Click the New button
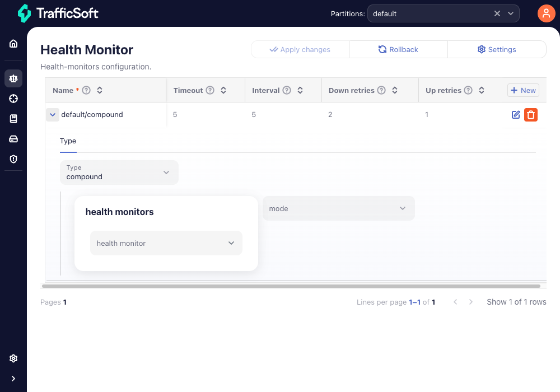560x392 pixels. point(523,90)
